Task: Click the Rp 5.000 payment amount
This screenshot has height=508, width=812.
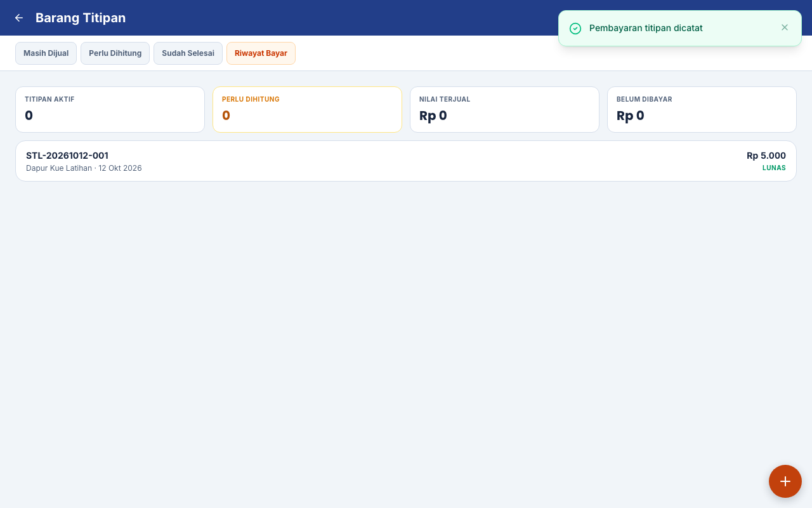Action: coord(766,156)
